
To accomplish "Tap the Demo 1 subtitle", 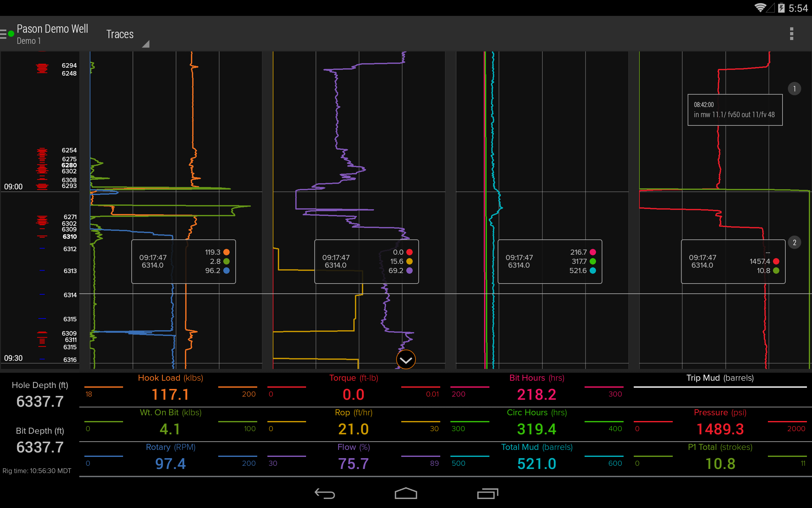I will (29, 41).
